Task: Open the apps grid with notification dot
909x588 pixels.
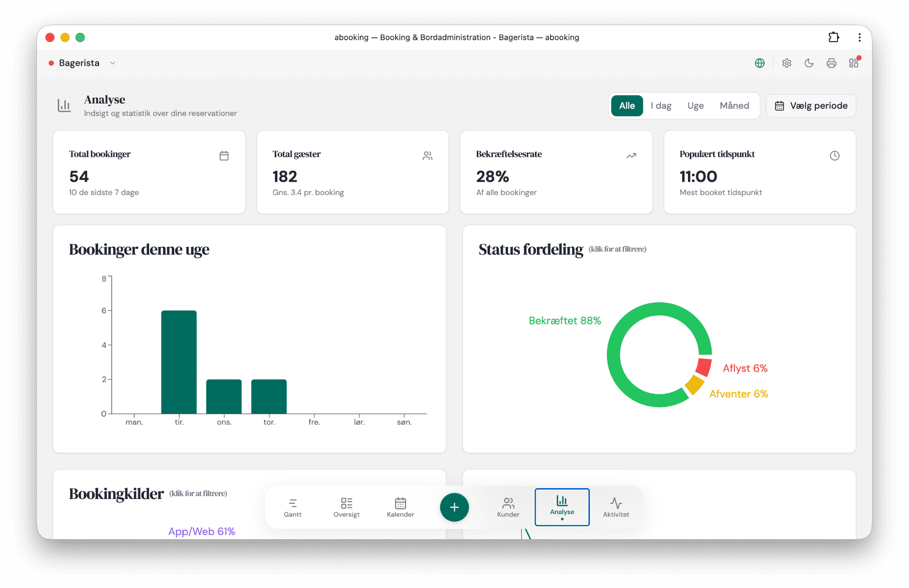Action: tap(854, 62)
